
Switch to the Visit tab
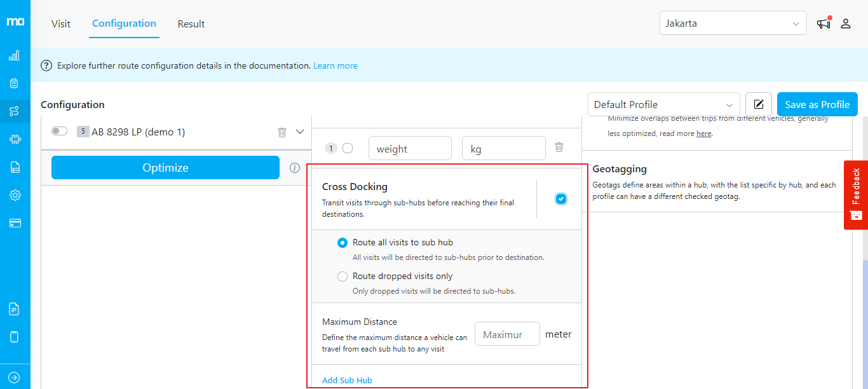point(61,24)
